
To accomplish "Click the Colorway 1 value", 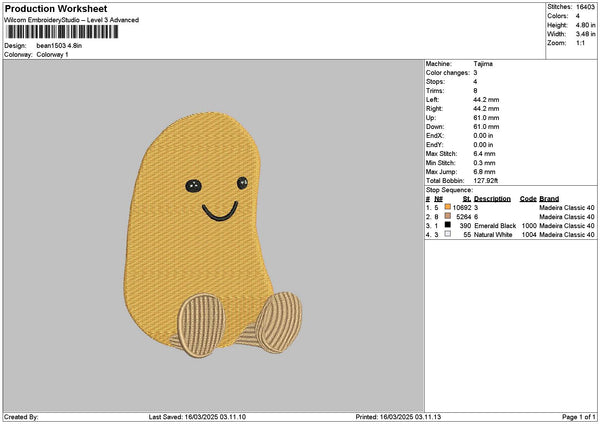I will [53, 54].
